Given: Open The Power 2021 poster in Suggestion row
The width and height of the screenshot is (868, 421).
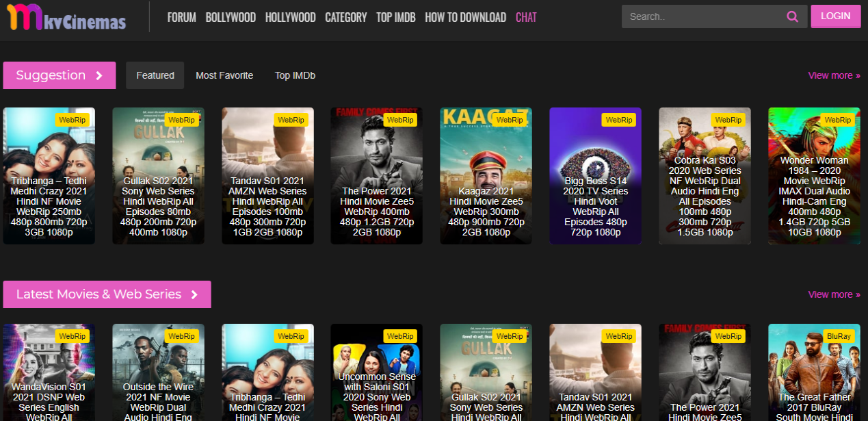Looking at the screenshot, I should [x=377, y=176].
